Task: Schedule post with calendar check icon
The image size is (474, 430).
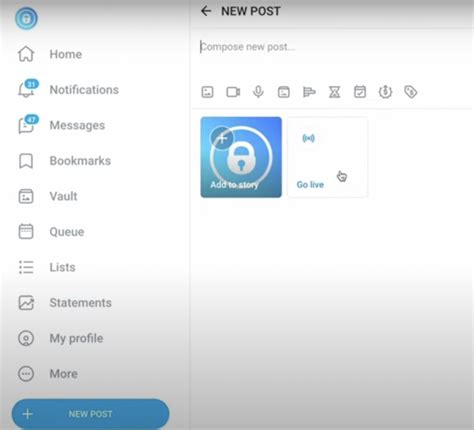Action: (x=360, y=92)
